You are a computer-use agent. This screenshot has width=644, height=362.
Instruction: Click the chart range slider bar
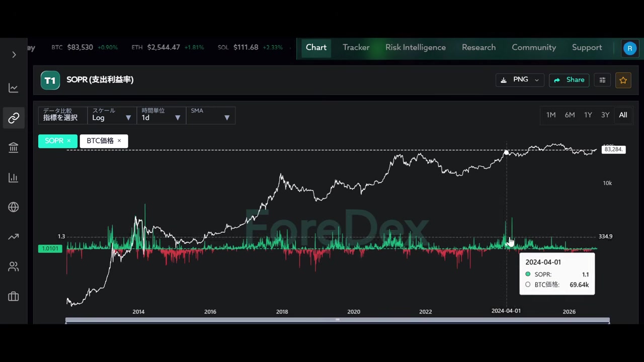[x=337, y=320]
